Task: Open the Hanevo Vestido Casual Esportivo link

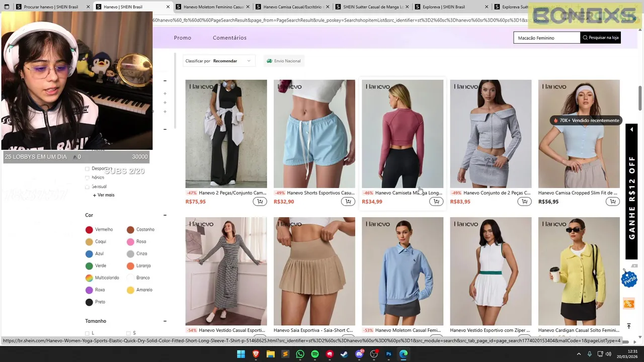Action: pos(232,330)
